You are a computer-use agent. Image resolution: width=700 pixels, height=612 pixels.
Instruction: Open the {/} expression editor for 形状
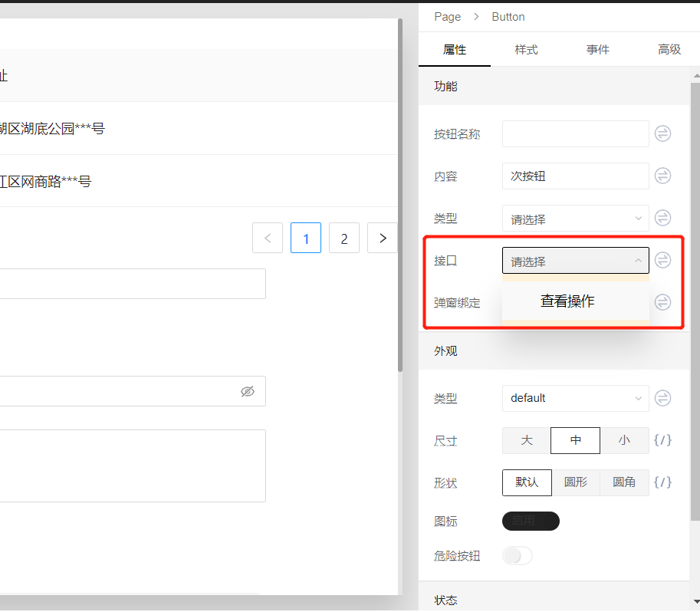(x=662, y=482)
